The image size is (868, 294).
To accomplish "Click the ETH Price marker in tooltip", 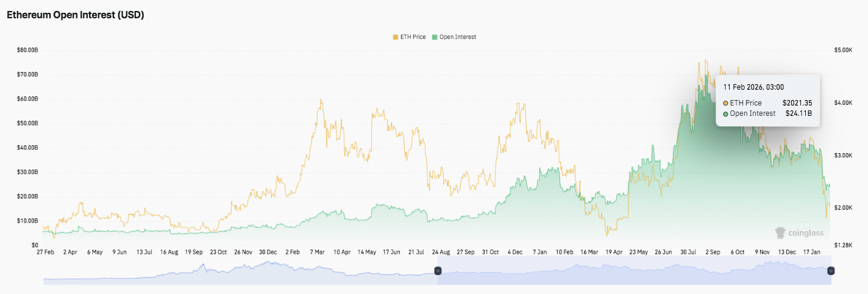I will [x=725, y=103].
